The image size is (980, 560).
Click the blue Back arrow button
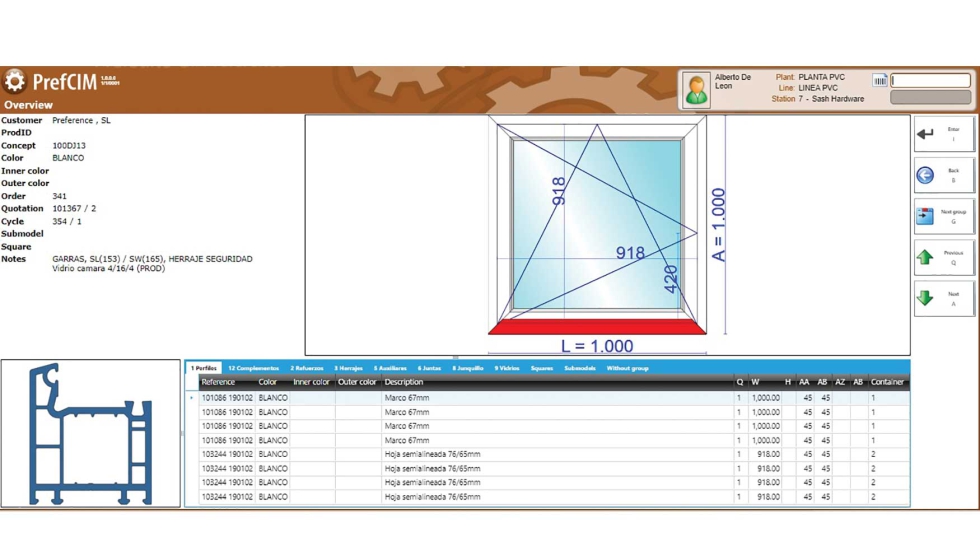tap(943, 175)
